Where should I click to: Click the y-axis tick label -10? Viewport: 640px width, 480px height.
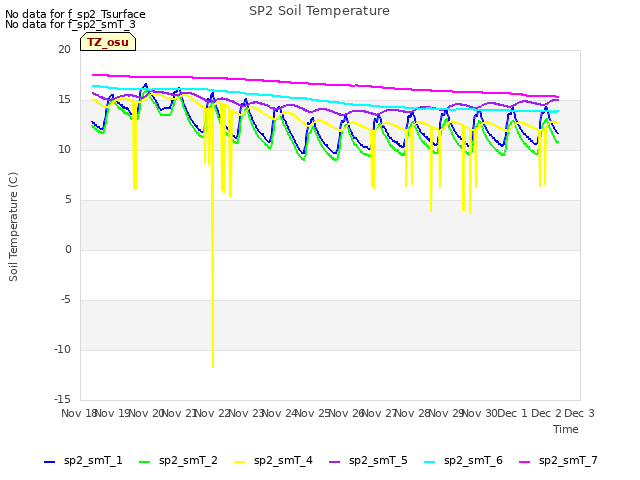click(62, 349)
